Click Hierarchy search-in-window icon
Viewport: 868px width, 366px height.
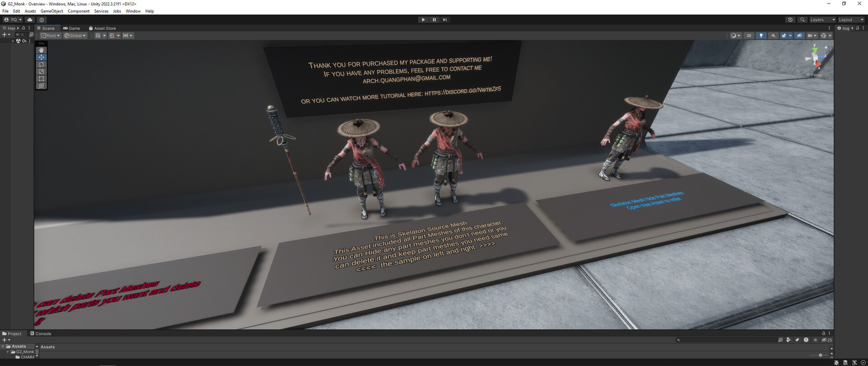tap(31, 35)
